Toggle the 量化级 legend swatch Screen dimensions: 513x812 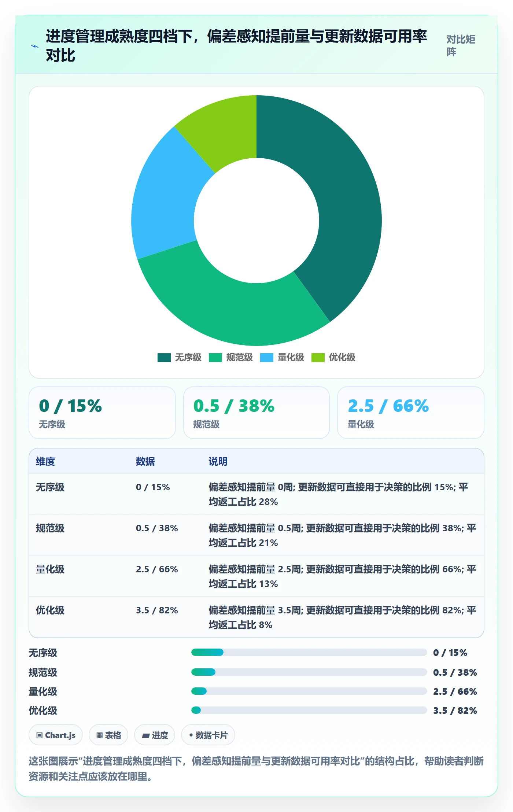click(x=267, y=358)
